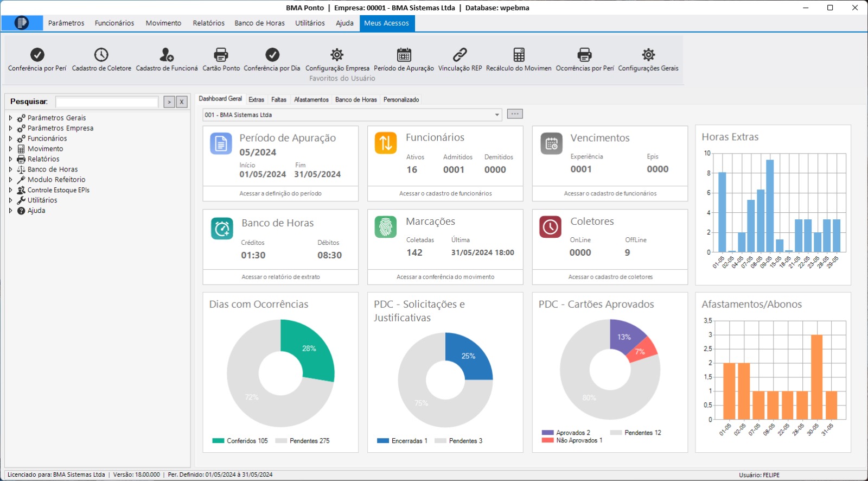Click the Ajuda question mark icon in tree
Screen dimensions: 868x481
[21, 211]
